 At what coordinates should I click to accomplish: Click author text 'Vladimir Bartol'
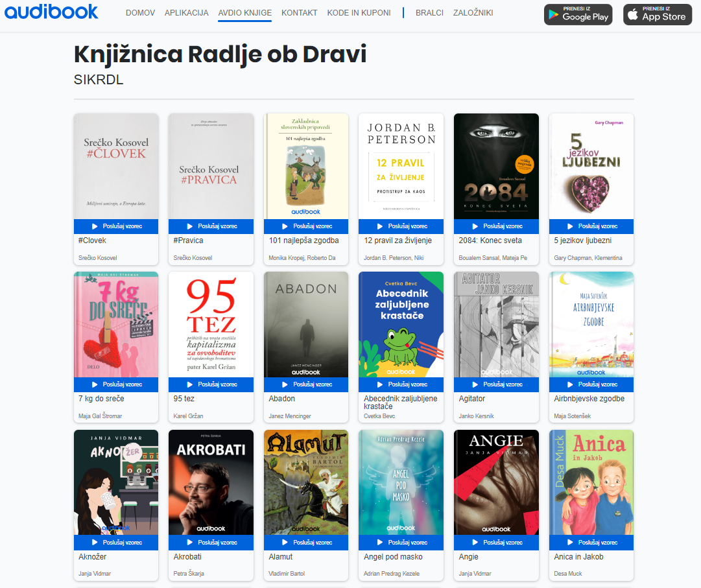pos(287,574)
